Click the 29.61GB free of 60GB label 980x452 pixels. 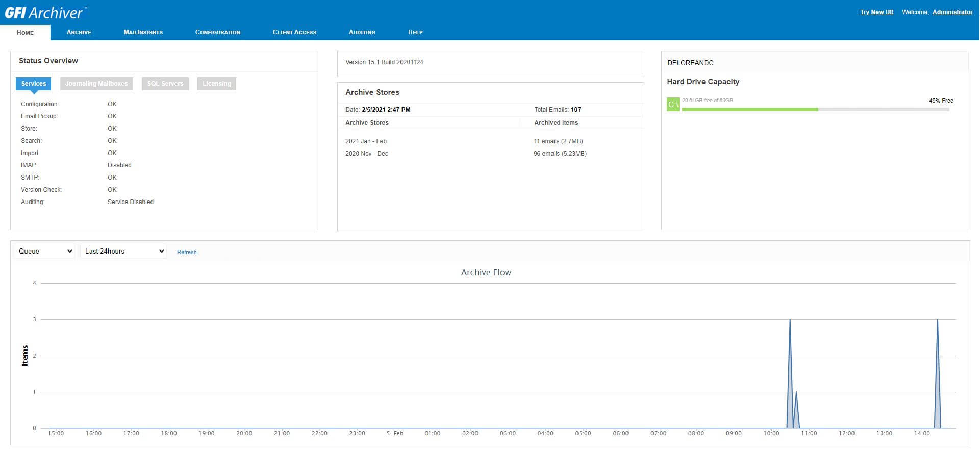707,101
